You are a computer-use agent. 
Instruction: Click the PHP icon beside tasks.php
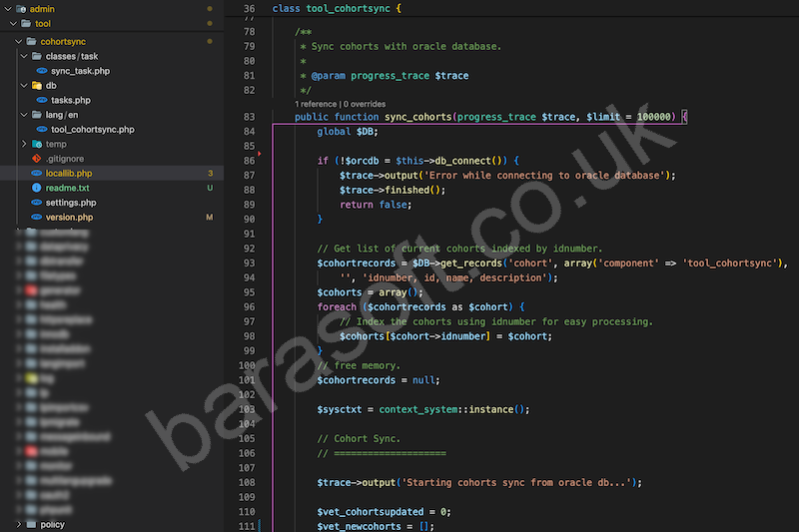42,100
